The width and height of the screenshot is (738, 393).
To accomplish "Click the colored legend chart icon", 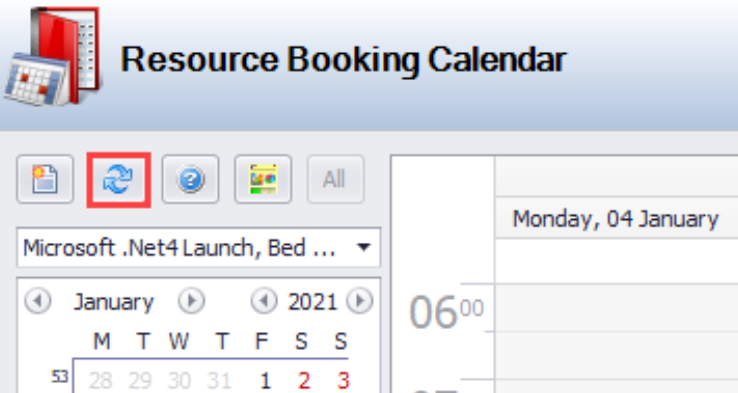I will click(263, 179).
